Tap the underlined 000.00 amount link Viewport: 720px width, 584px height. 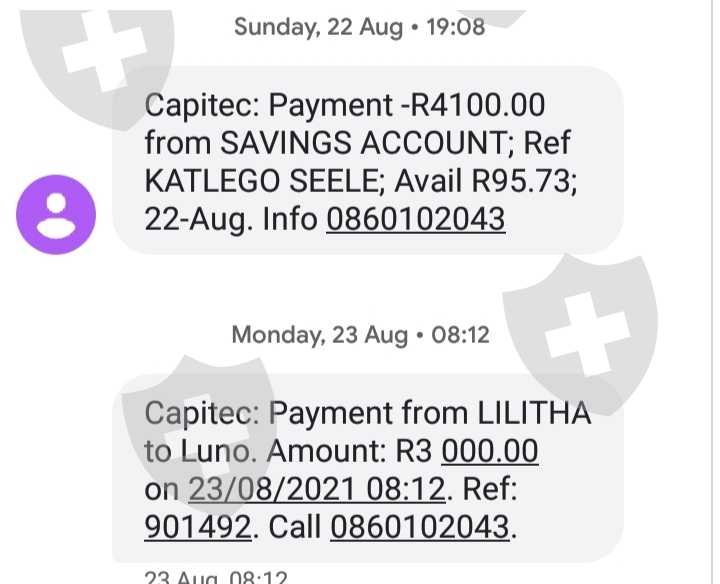point(489,452)
